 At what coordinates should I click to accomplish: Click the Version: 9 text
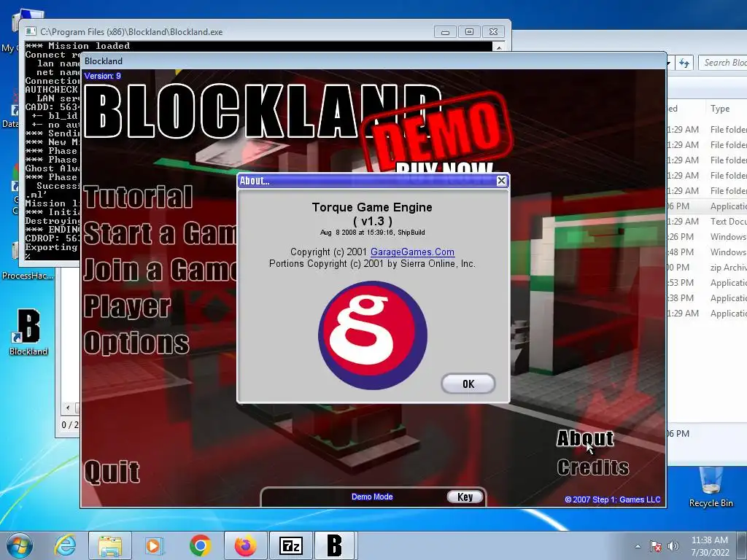[x=102, y=76]
